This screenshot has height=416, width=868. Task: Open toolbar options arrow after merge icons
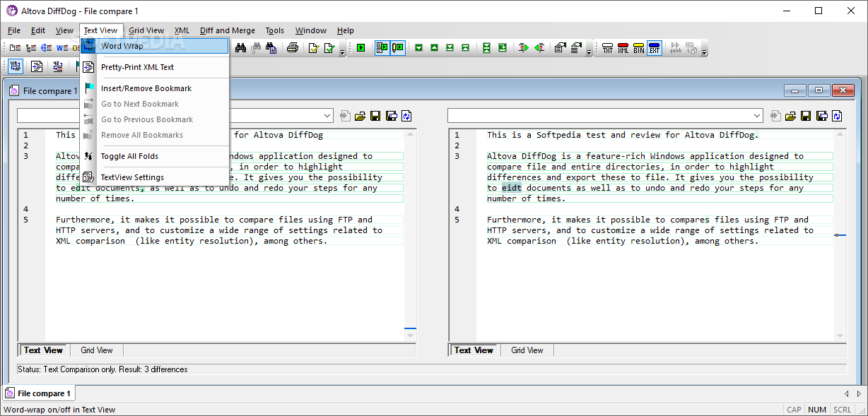(588, 49)
